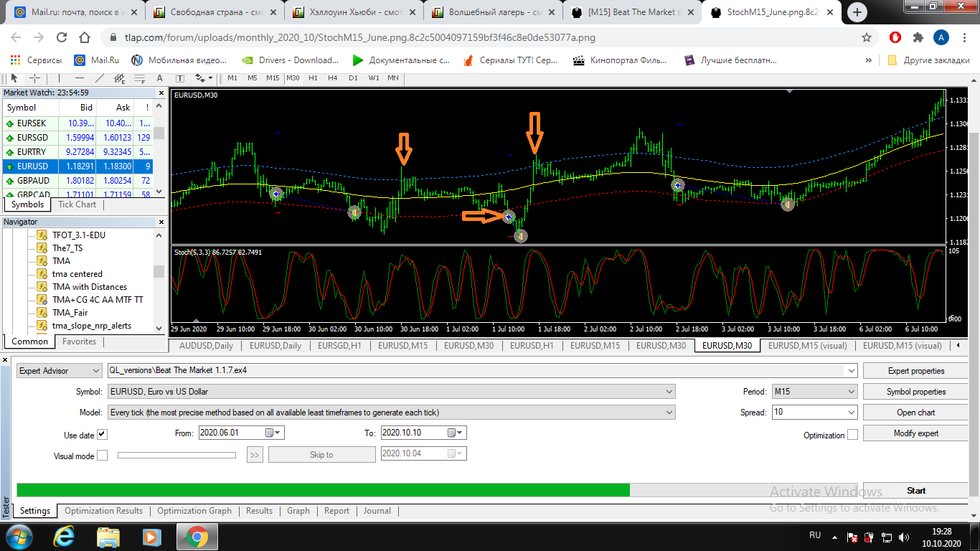Expand the Spread dropdown
Viewport: 980px width, 551px height.
(x=814, y=413)
